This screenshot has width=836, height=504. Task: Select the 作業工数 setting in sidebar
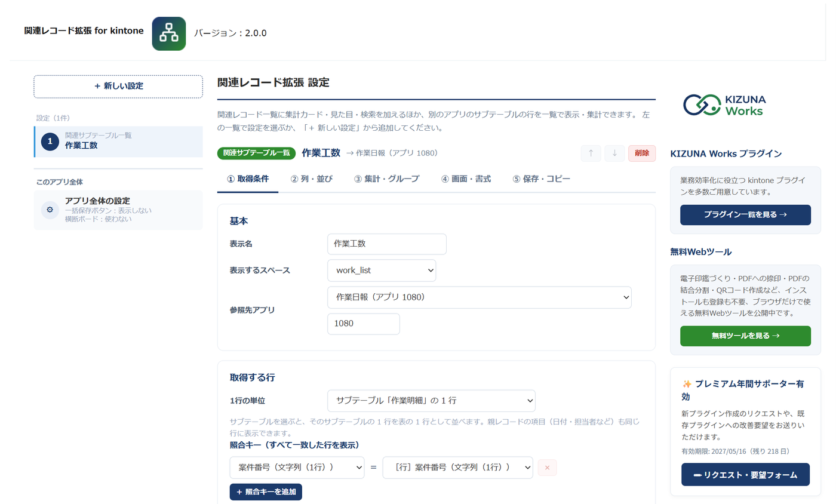pyautogui.click(x=118, y=142)
